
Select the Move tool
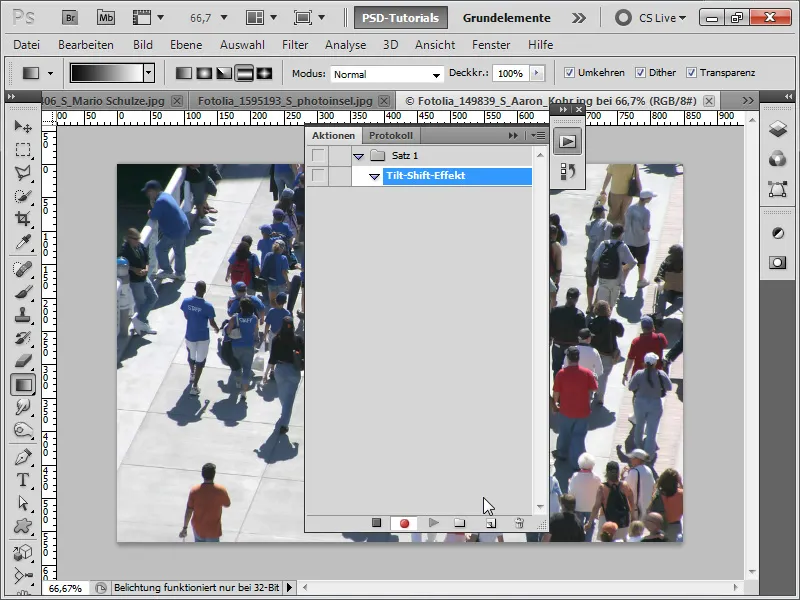point(22,126)
